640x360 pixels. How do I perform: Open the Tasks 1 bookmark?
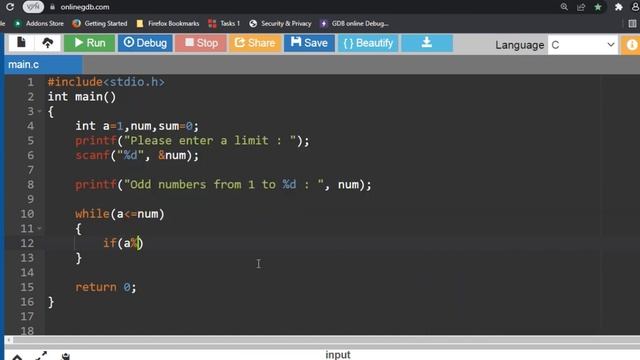point(224,24)
